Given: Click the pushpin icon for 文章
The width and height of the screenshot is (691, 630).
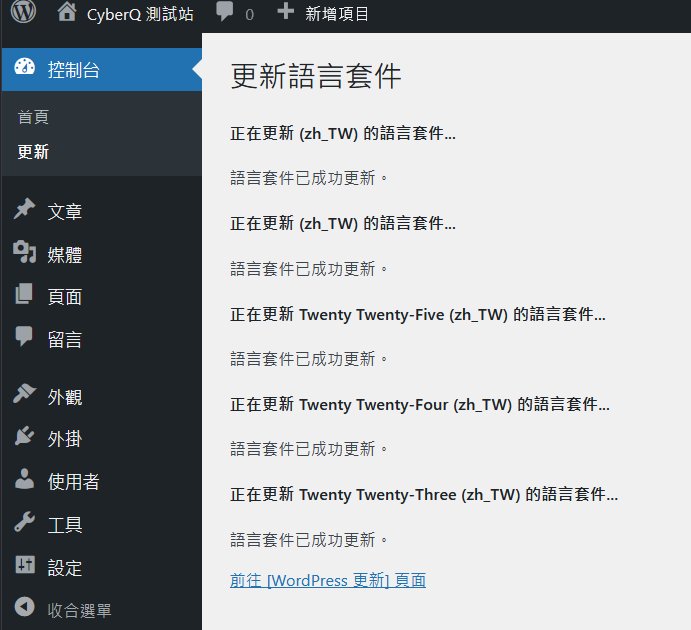Looking at the screenshot, I should 24,209.
